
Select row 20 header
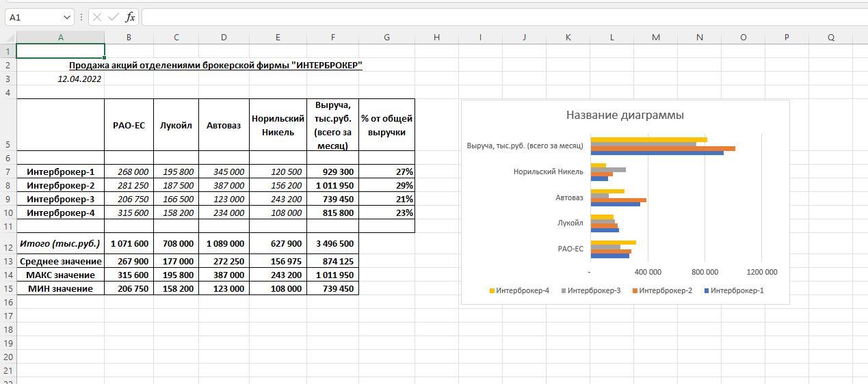tap(8, 357)
